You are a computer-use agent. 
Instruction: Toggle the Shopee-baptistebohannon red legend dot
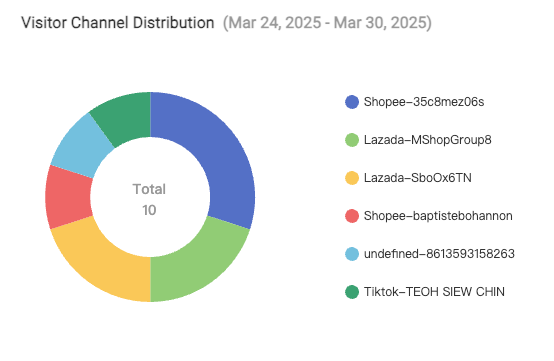coord(352,216)
